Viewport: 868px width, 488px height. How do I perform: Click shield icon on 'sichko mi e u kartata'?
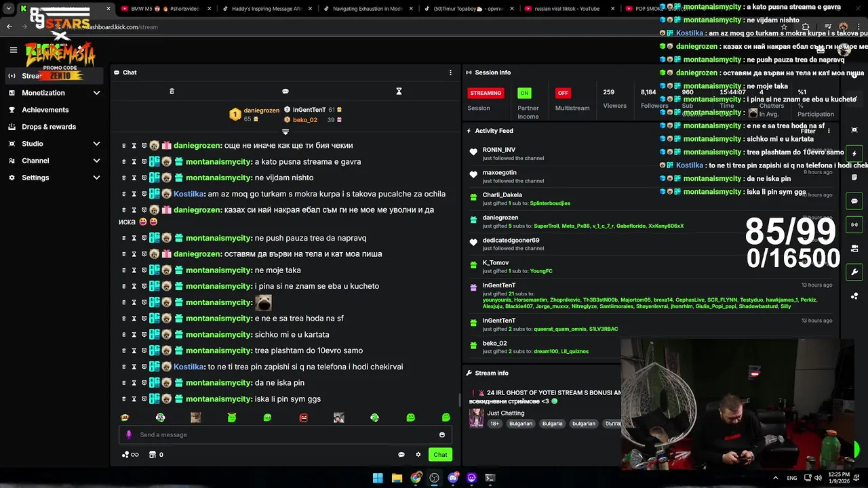tap(144, 334)
